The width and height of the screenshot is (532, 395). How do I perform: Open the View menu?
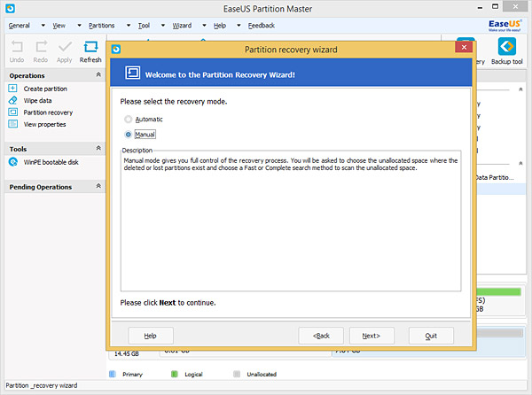pyautogui.click(x=59, y=26)
